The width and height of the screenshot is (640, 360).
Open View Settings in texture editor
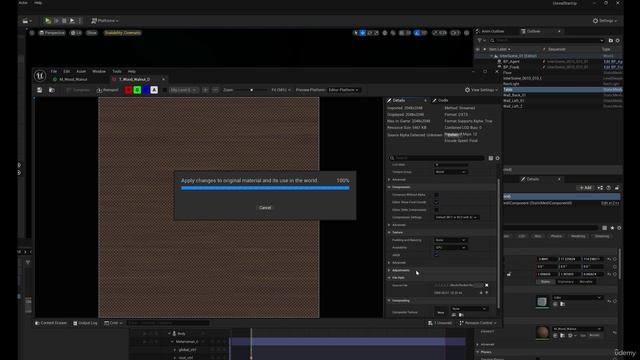coord(481,90)
